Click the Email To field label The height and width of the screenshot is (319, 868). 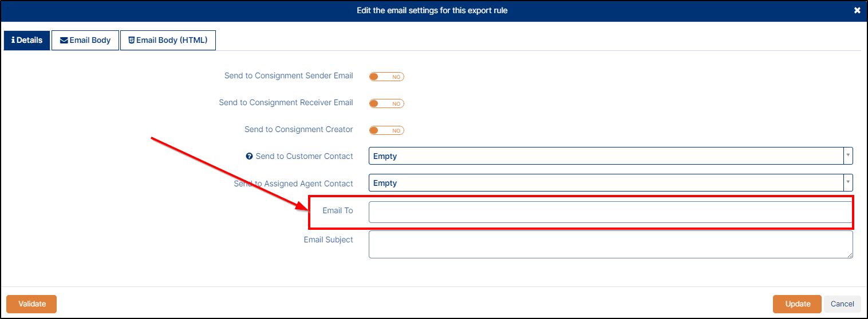338,211
